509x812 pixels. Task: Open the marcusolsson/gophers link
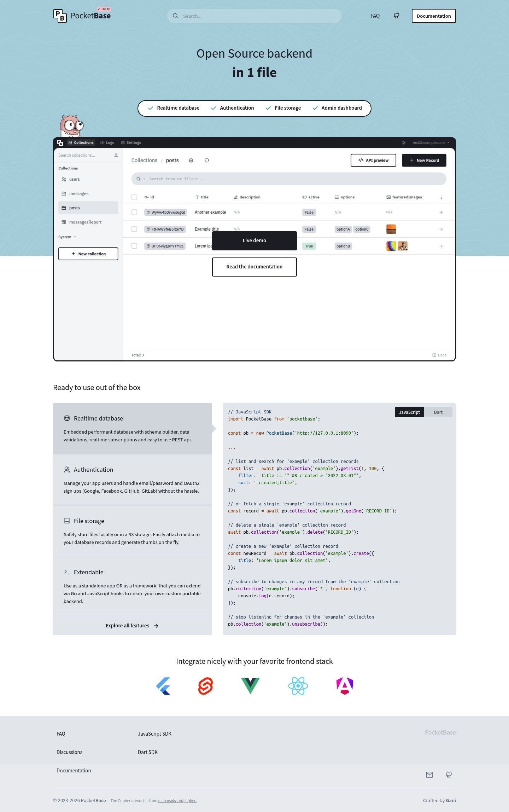[x=177, y=801]
